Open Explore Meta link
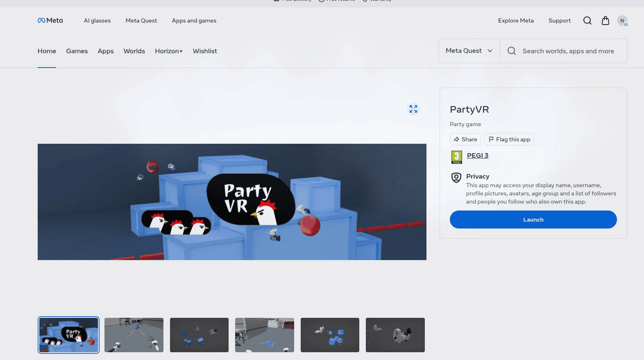The width and height of the screenshot is (644, 360). 516,20
